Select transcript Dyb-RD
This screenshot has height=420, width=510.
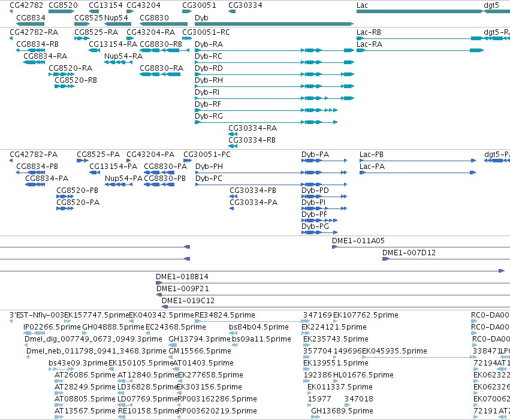[x=274, y=74]
